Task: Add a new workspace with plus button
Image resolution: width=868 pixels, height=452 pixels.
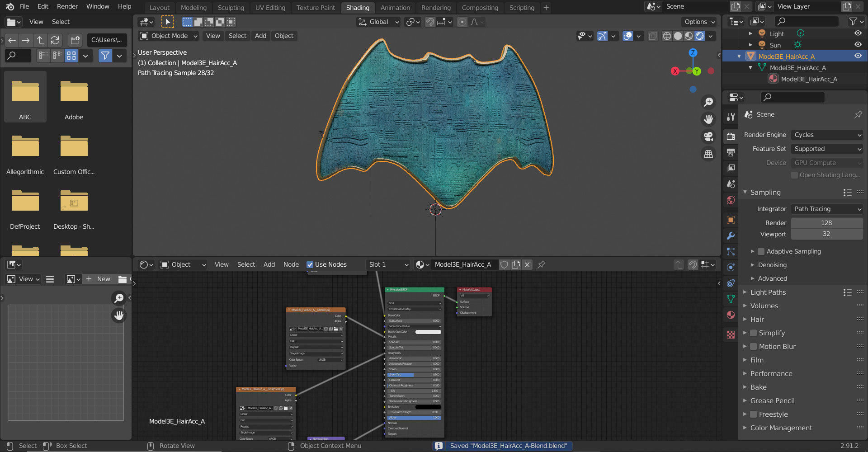Action: tap(546, 7)
